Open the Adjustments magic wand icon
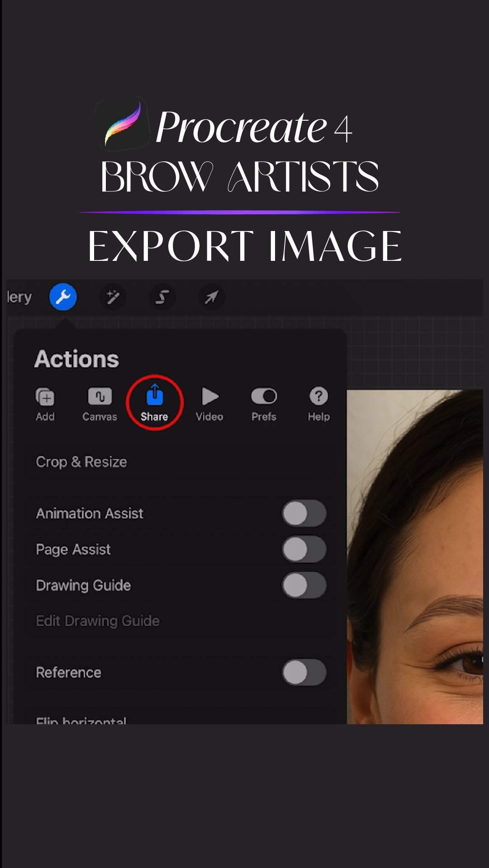 point(113,297)
